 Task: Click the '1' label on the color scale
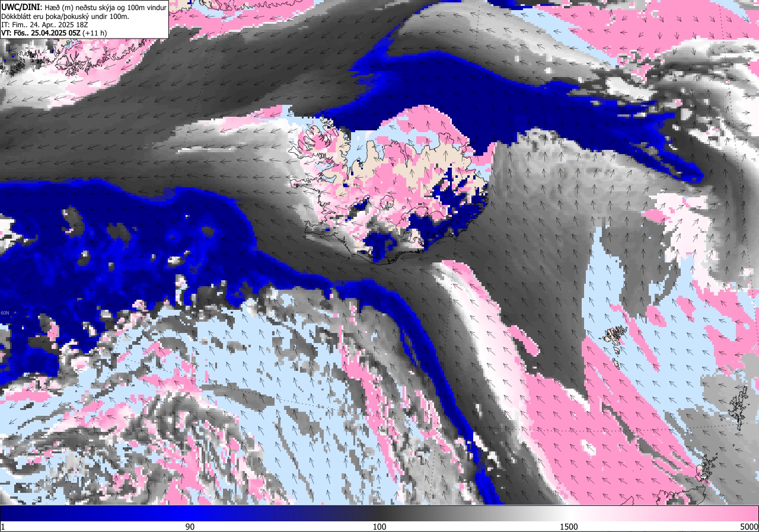[x=3, y=527]
